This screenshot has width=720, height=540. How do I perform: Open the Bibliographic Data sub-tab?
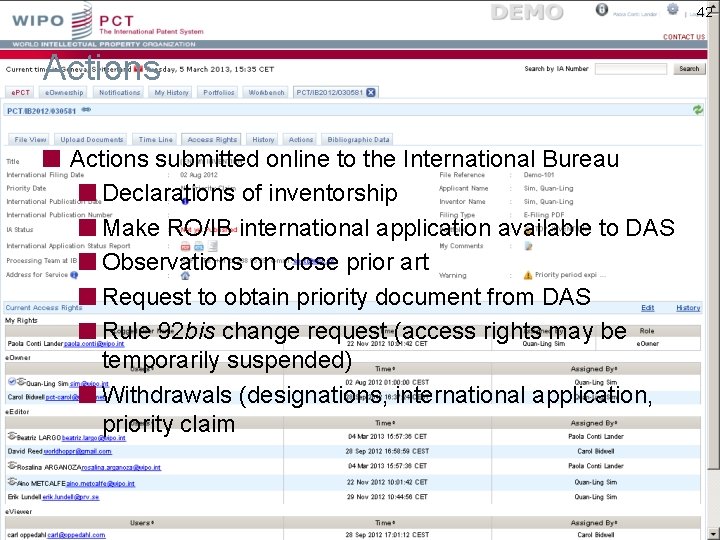[358, 140]
